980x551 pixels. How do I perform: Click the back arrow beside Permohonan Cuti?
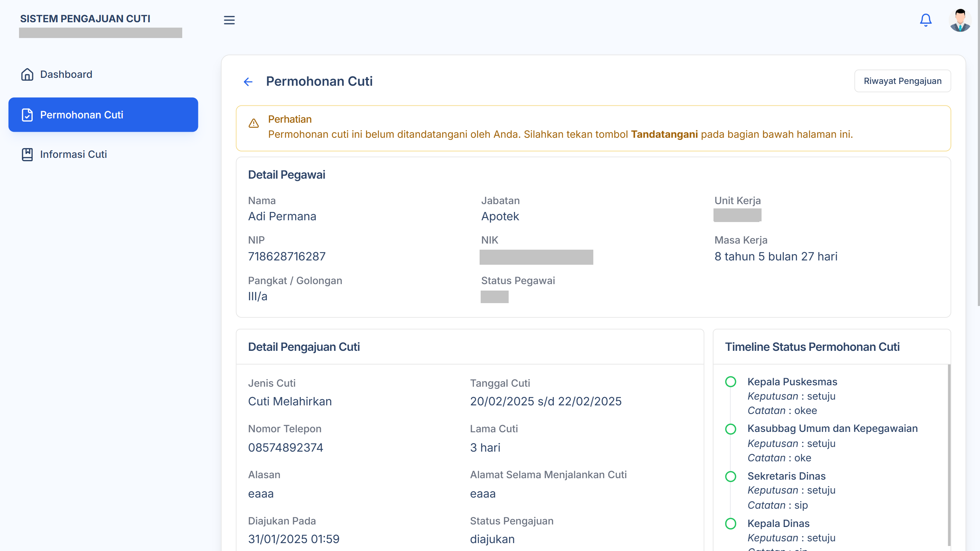click(248, 81)
